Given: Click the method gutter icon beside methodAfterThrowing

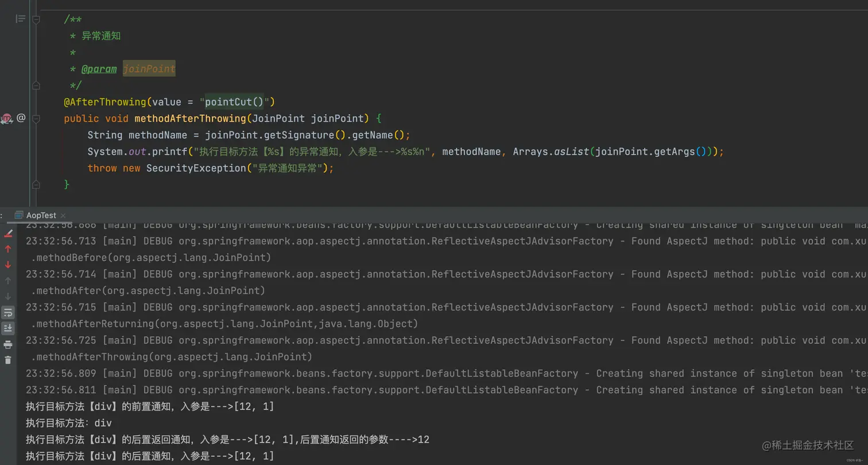Looking at the screenshot, I should click(x=6, y=119).
